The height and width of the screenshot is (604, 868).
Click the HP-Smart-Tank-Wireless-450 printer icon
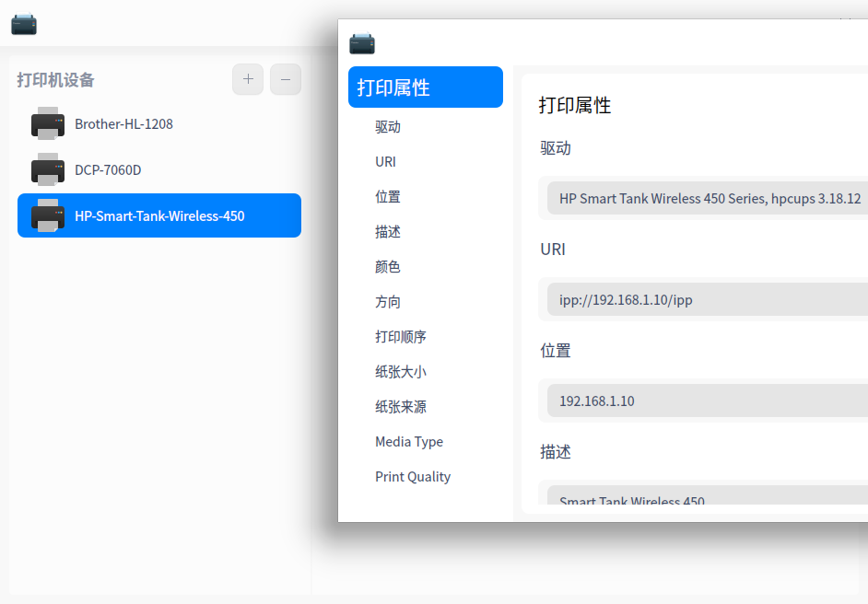click(x=48, y=215)
